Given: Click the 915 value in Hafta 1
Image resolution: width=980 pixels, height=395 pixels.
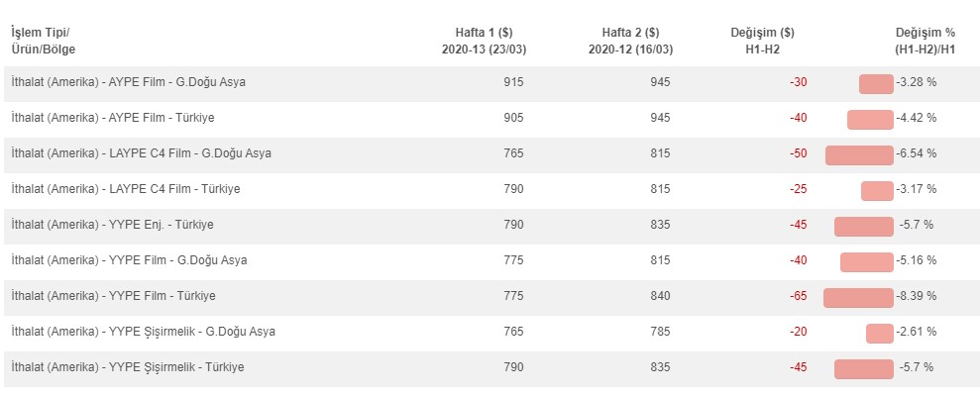Looking at the screenshot, I should coord(513,82).
